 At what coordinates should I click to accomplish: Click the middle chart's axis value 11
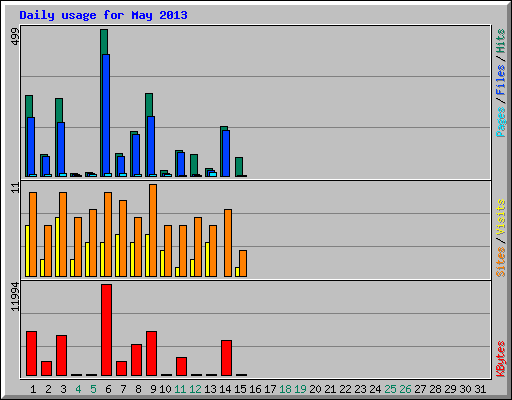pos(15,188)
